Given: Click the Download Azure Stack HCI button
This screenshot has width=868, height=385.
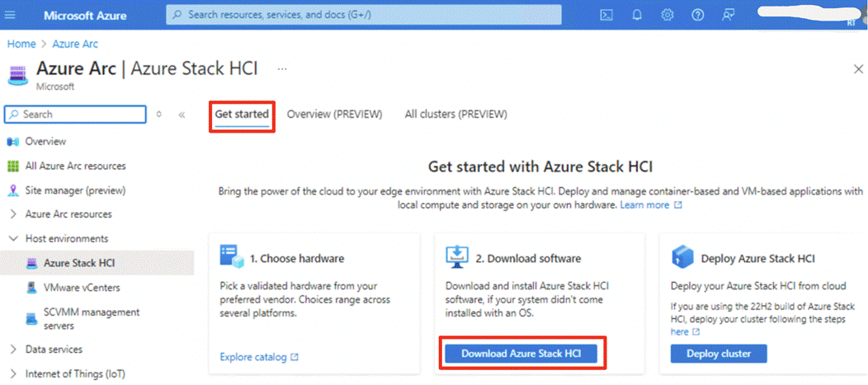Looking at the screenshot, I should [x=521, y=354].
